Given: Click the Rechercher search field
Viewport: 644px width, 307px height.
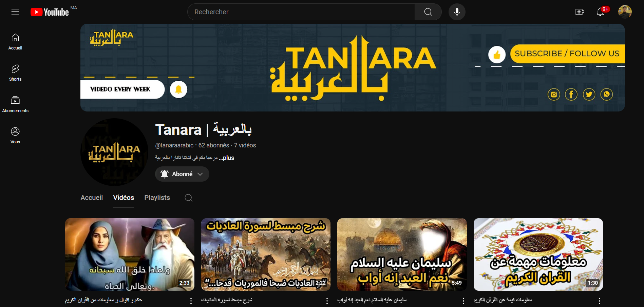Looking at the screenshot, I should (x=301, y=12).
